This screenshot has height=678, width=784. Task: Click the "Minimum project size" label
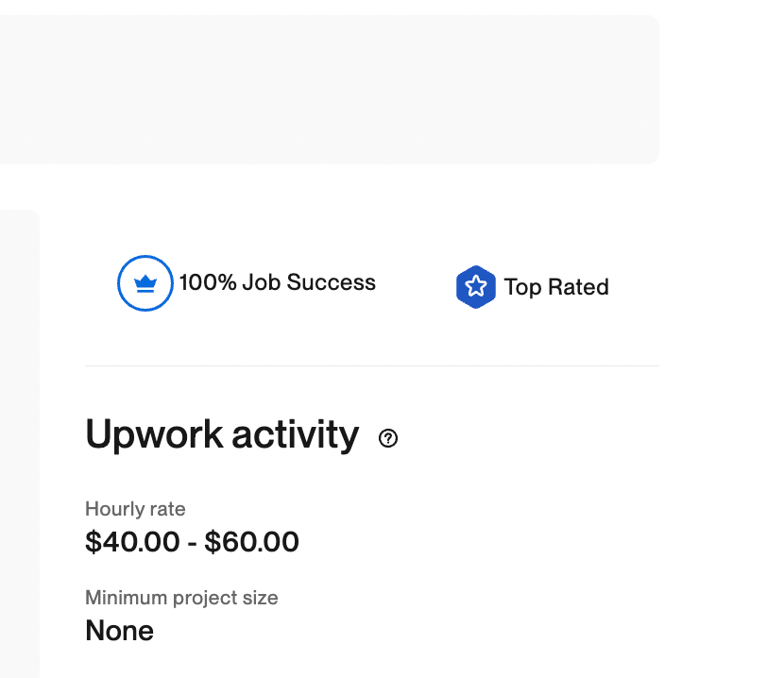(x=181, y=598)
